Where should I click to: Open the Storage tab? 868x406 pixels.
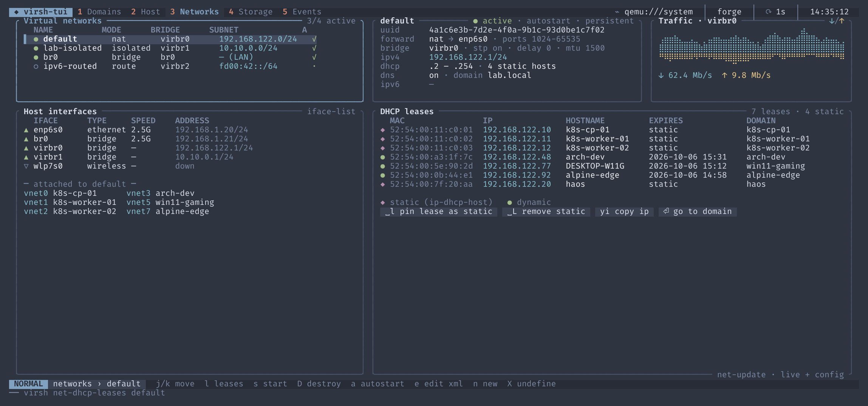[x=251, y=12]
